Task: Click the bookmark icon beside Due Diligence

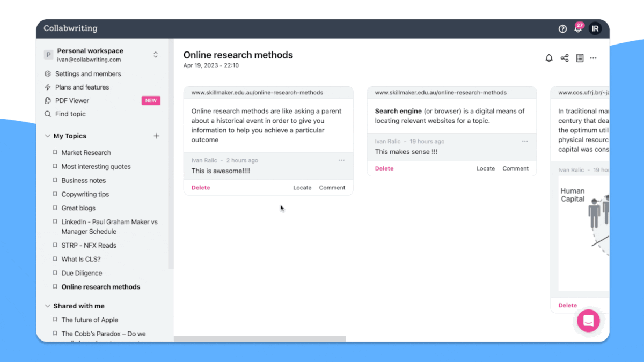Action: pos(55,273)
